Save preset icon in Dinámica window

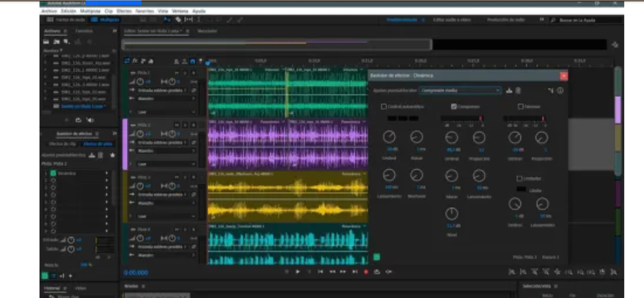509,90
